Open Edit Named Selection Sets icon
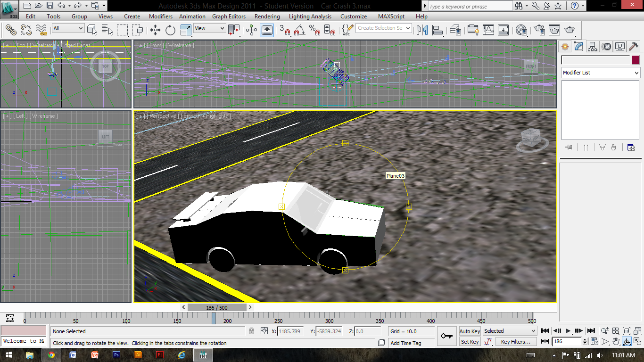 pyautogui.click(x=347, y=30)
